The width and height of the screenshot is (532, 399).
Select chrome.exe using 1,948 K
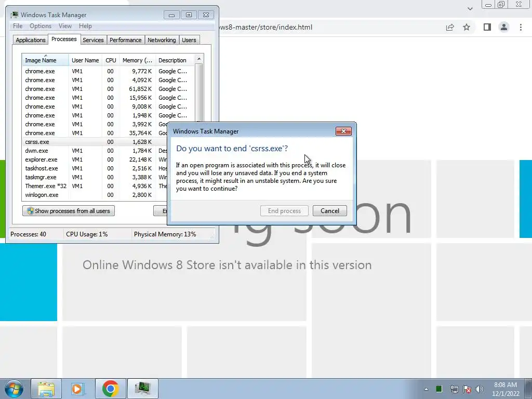pos(108,115)
